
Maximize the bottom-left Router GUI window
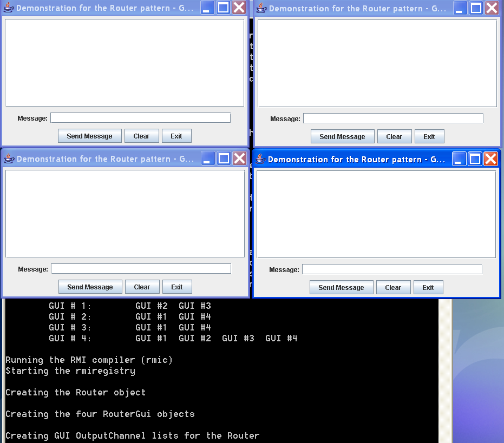224,158
